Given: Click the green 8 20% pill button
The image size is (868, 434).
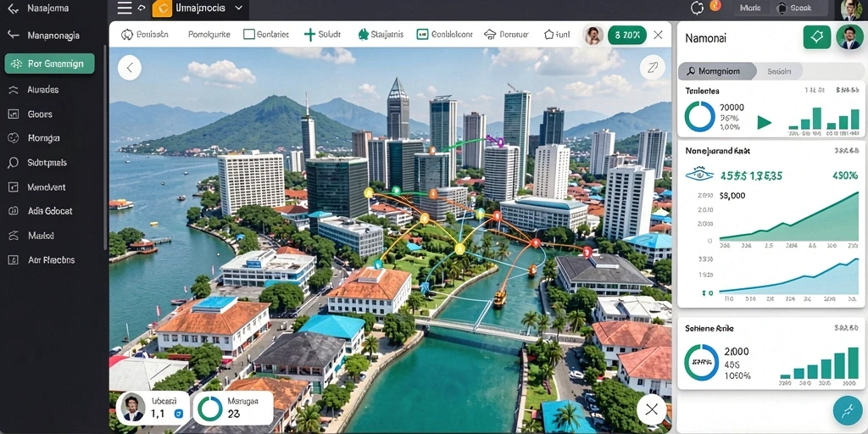Looking at the screenshot, I should coord(626,36).
